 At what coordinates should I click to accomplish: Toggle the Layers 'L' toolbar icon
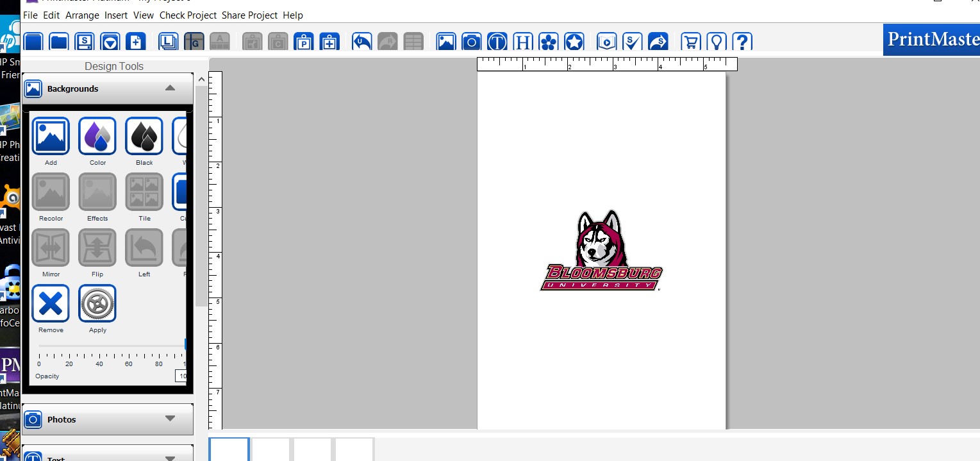[x=169, y=42]
